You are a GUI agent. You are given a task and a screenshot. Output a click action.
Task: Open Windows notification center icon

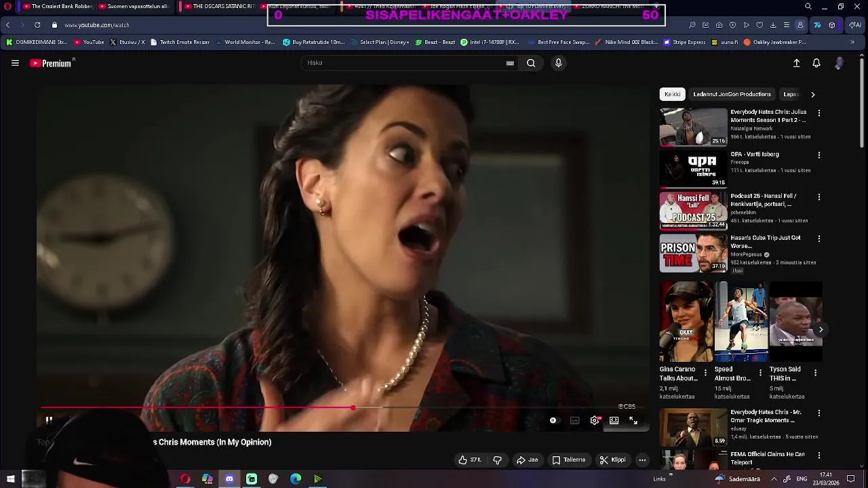[850, 479]
